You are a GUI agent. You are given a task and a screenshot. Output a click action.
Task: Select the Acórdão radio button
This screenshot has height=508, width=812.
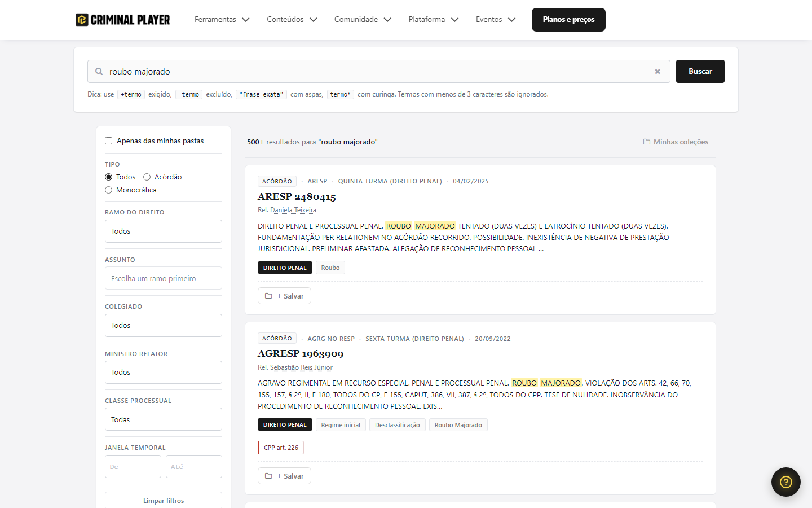click(x=147, y=177)
